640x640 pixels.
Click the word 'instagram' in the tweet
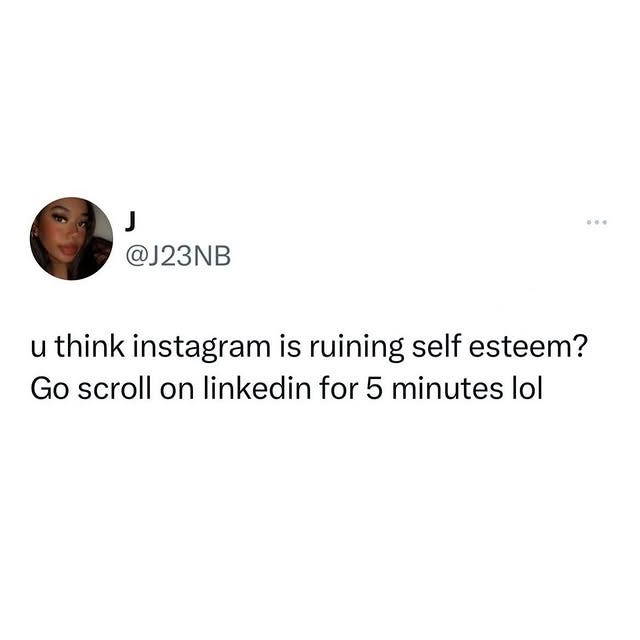[x=201, y=348]
